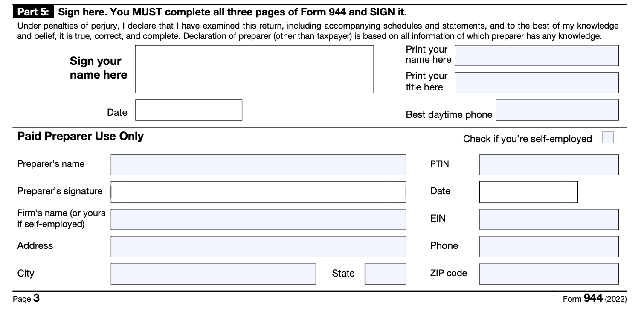Click the signer's Date field
Image resolution: width=644 pixels, height=315 pixels.
tap(189, 110)
